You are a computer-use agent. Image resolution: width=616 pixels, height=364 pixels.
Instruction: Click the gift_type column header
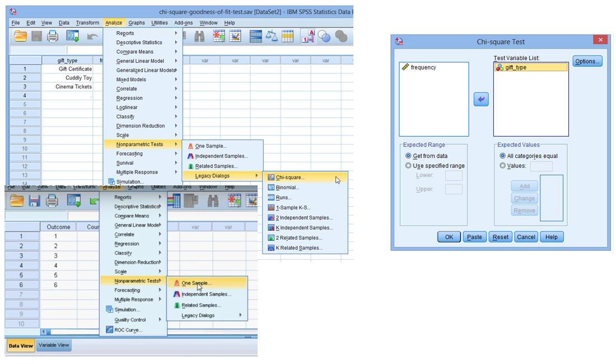point(67,60)
